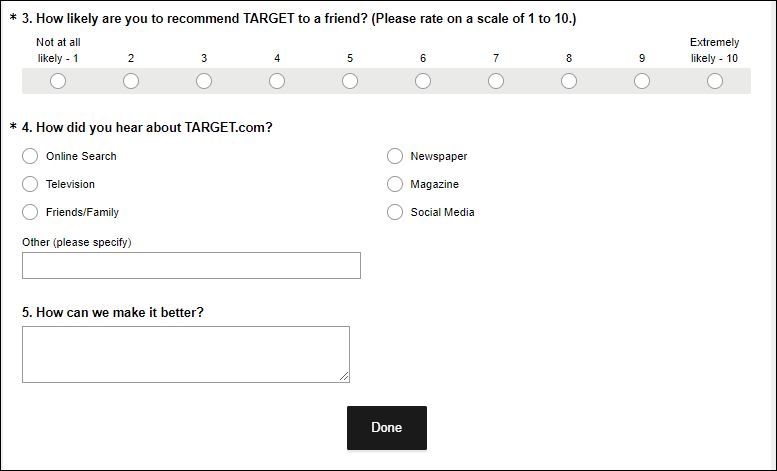777x471 pixels.
Task: Select rating 7 on recommendation scale
Action: coord(496,81)
